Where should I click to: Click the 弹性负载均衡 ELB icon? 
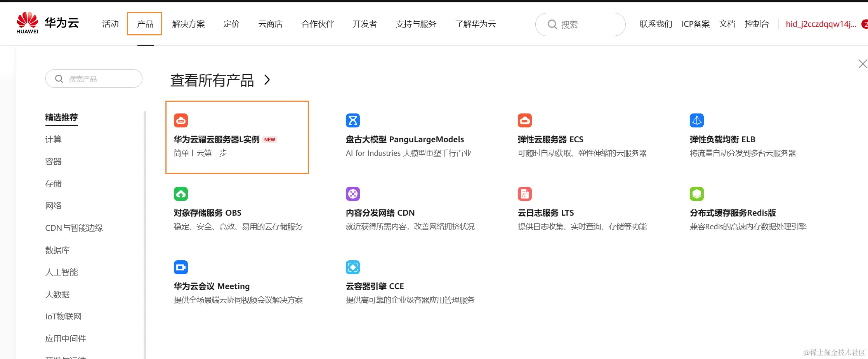[697, 120]
